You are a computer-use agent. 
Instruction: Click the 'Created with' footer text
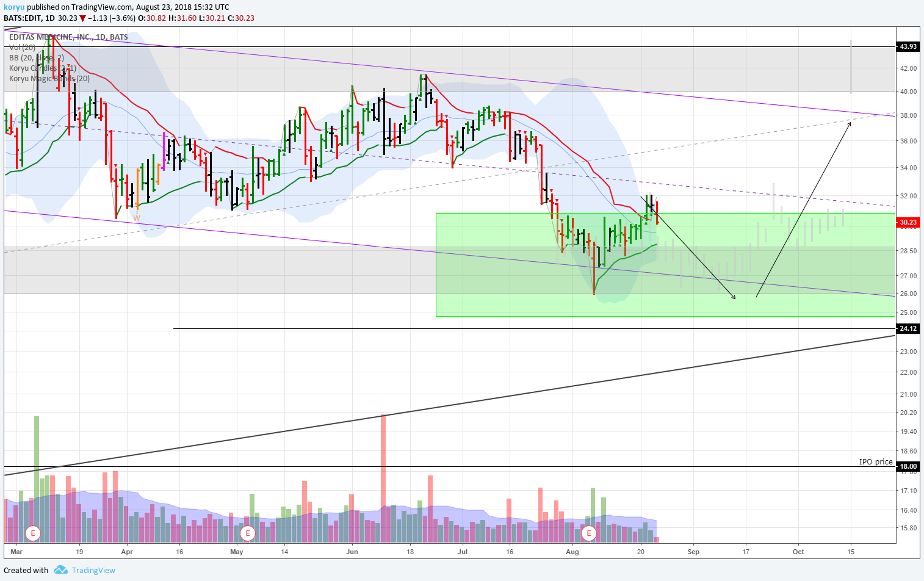point(26,570)
